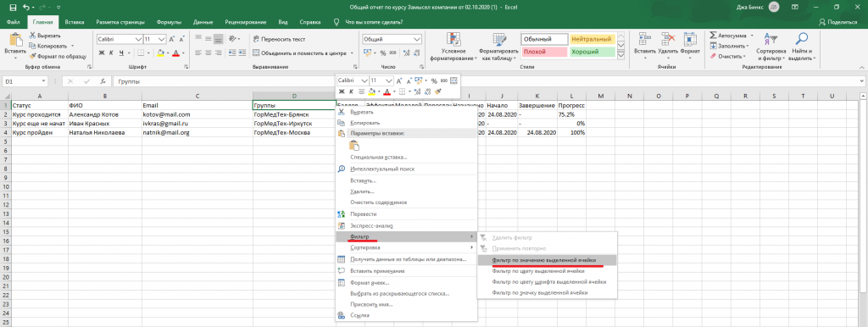Toggle italic К in the ribbon
Screen dimensions: 868x327
click(x=111, y=53)
